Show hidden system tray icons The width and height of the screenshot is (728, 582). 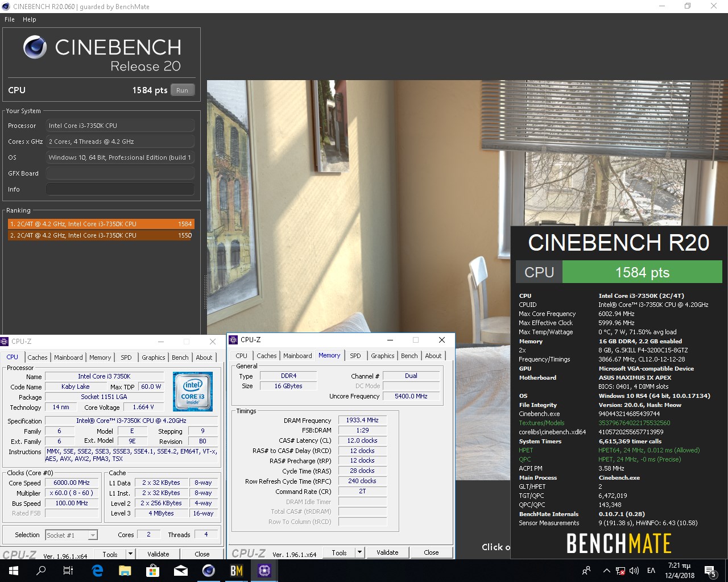point(606,571)
